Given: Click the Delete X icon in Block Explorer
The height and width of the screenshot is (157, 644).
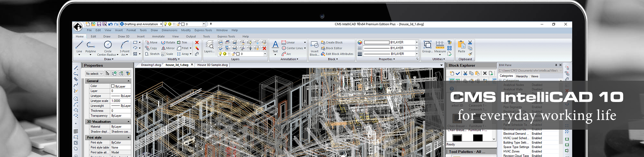Looking at the screenshot, I should 485,73.
